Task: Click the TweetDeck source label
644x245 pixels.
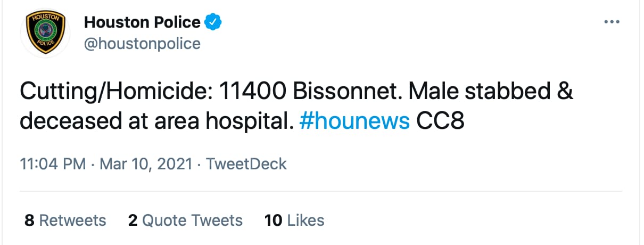Action: click(x=246, y=164)
